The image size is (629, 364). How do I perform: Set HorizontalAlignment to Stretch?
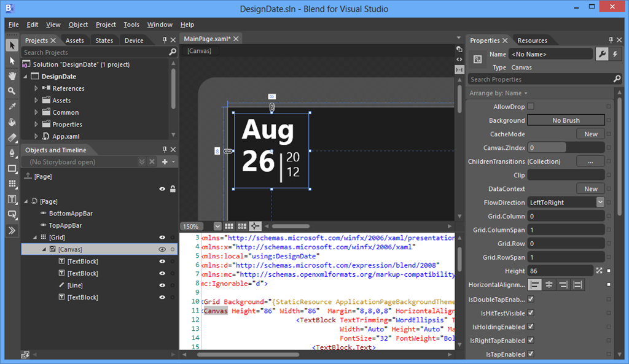pos(577,285)
